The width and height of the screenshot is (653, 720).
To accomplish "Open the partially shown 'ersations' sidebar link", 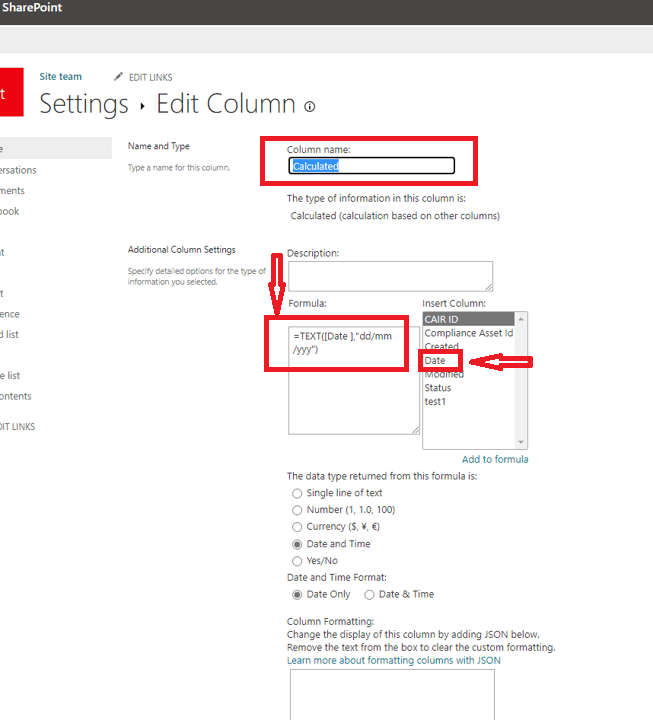I will tap(18, 170).
